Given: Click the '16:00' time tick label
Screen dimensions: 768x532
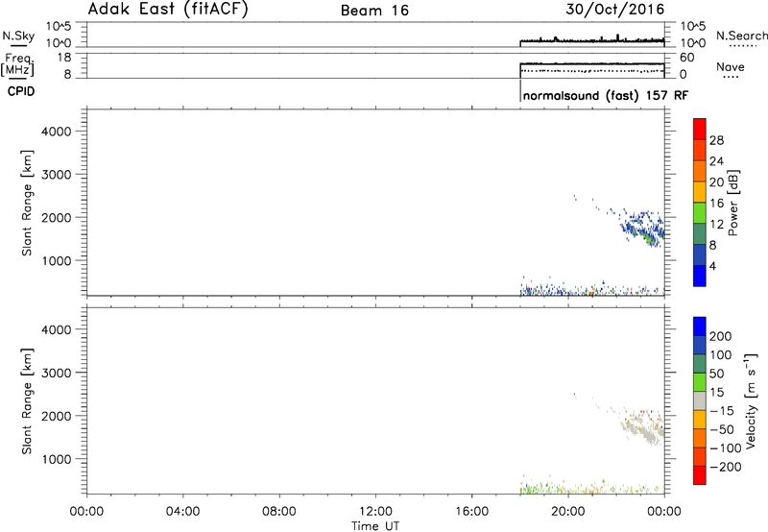Looking at the screenshot, I should [x=471, y=512].
